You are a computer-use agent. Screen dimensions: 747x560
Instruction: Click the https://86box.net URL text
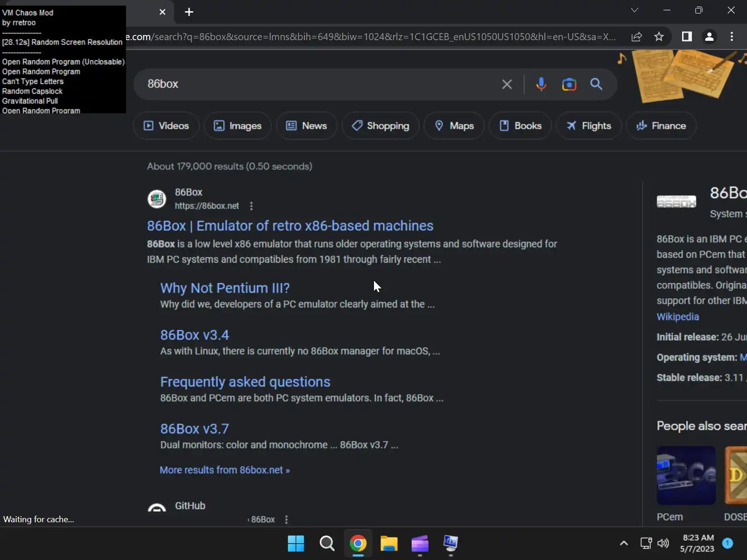207,206
